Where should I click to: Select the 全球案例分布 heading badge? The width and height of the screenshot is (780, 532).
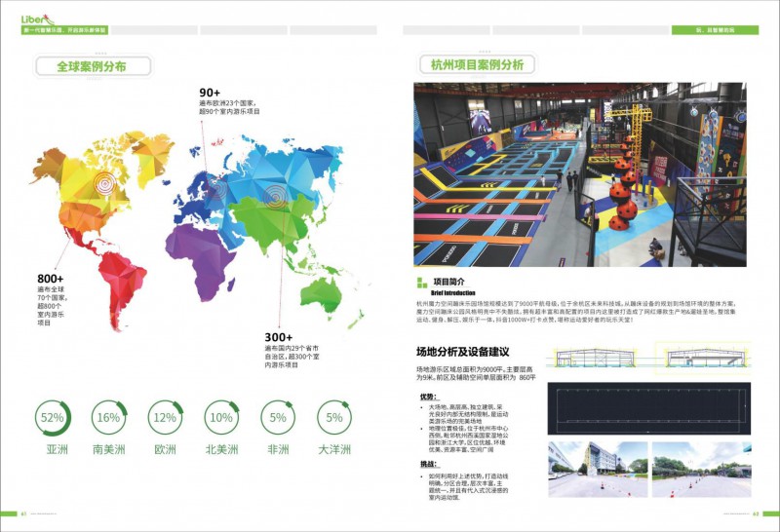(x=93, y=66)
